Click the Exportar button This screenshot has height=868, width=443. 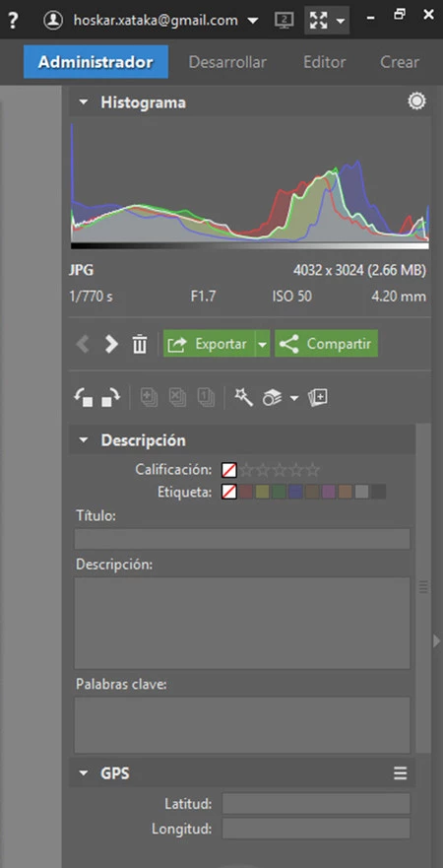click(x=209, y=344)
